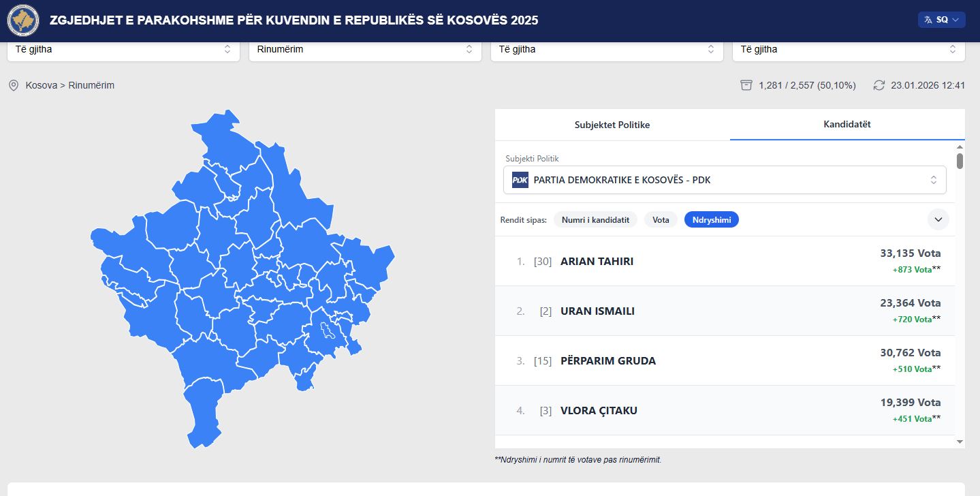Sort candidates by Vota
The height and width of the screenshot is (496, 980).
point(661,220)
